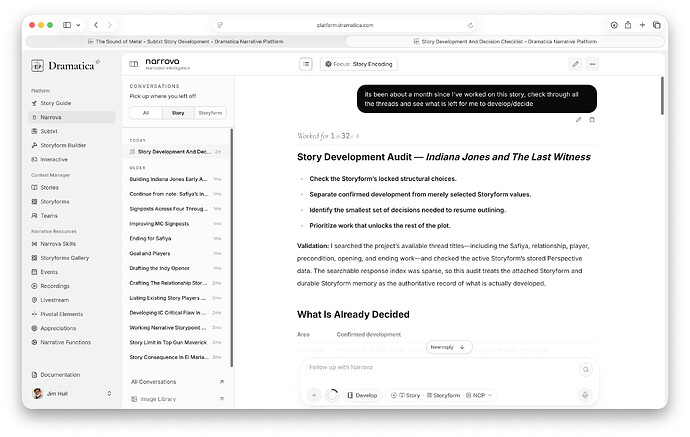Select the Story conversations filter tab
Viewport: 690px width, 437px height.
pos(178,113)
